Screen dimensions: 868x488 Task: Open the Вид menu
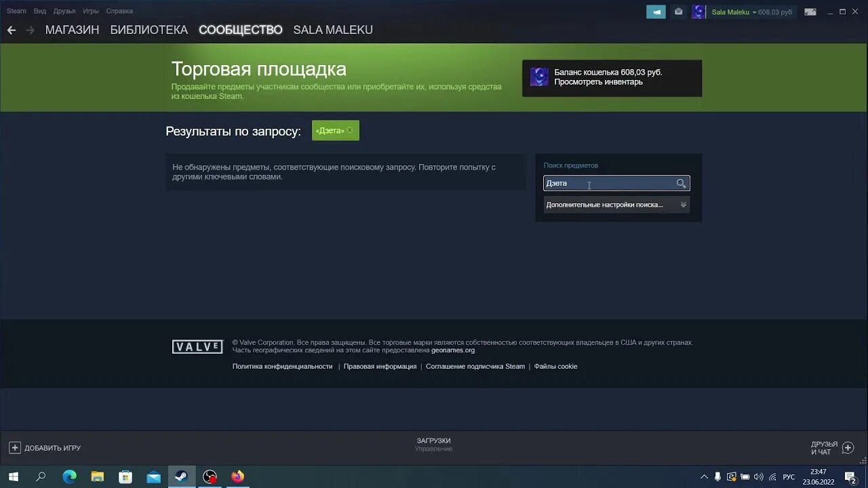point(40,11)
